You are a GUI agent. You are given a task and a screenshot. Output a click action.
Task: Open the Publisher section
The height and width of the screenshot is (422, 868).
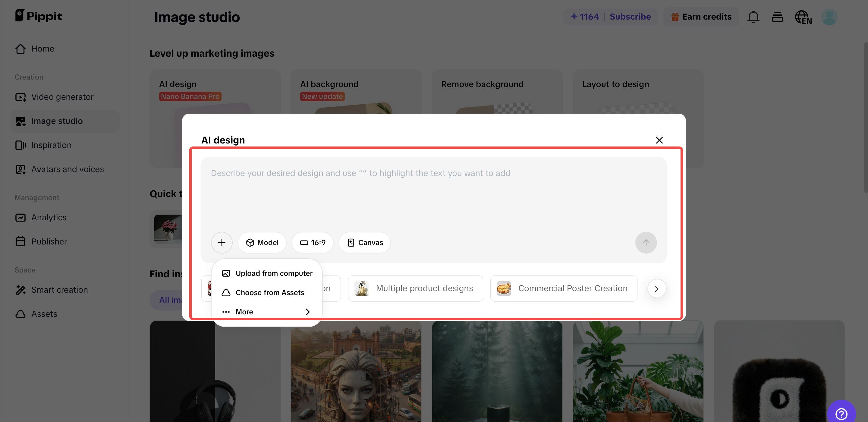coord(49,241)
